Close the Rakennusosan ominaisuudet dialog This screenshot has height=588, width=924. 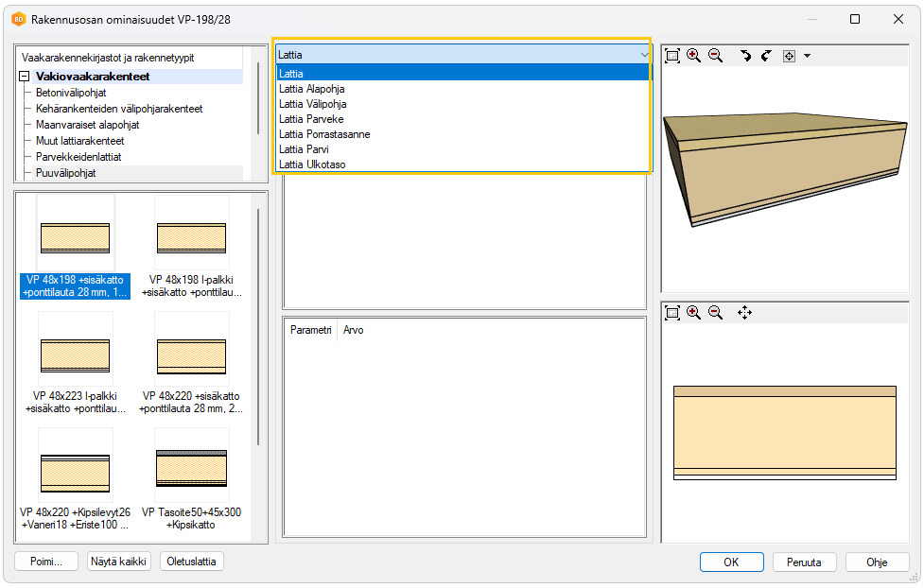pos(898,20)
